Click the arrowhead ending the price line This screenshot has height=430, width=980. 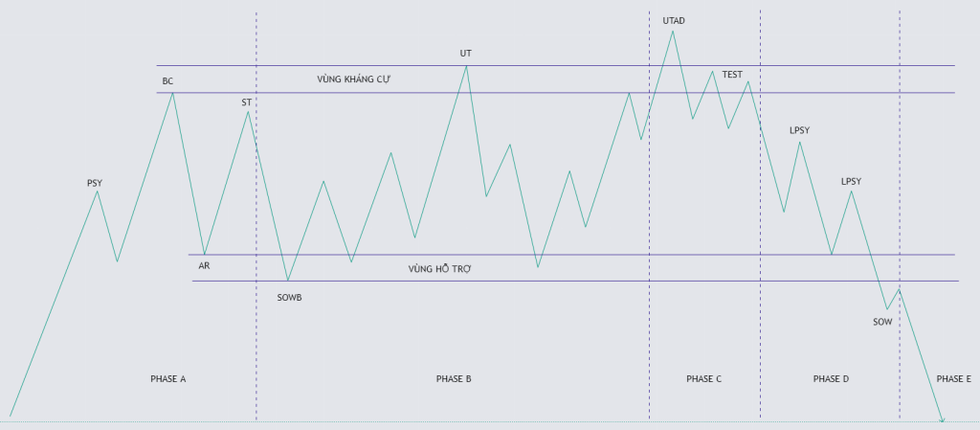(942, 419)
